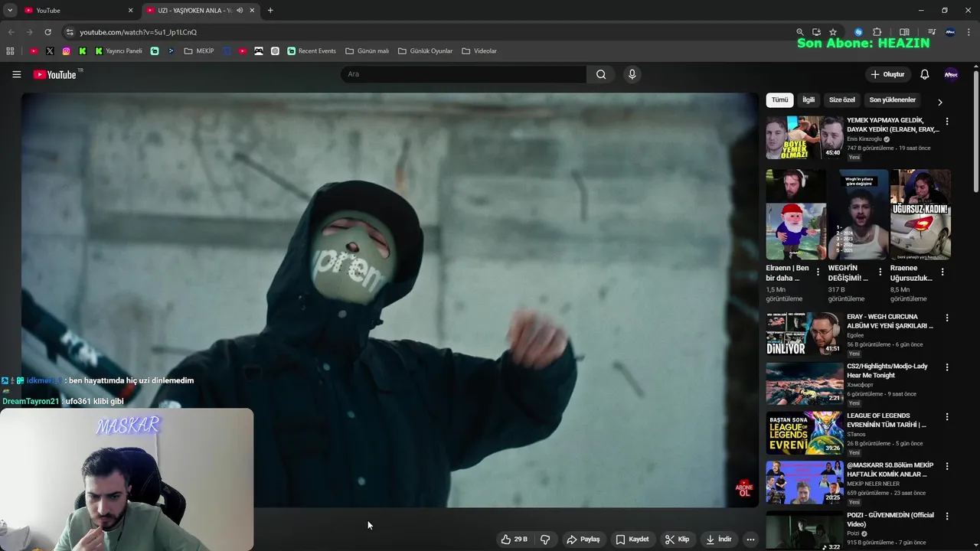
Task: Show more filter chips with right arrow
Action: point(940,102)
